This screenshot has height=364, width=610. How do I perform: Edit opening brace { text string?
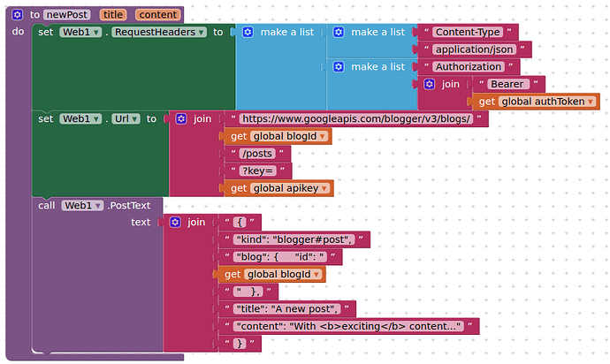(x=240, y=222)
